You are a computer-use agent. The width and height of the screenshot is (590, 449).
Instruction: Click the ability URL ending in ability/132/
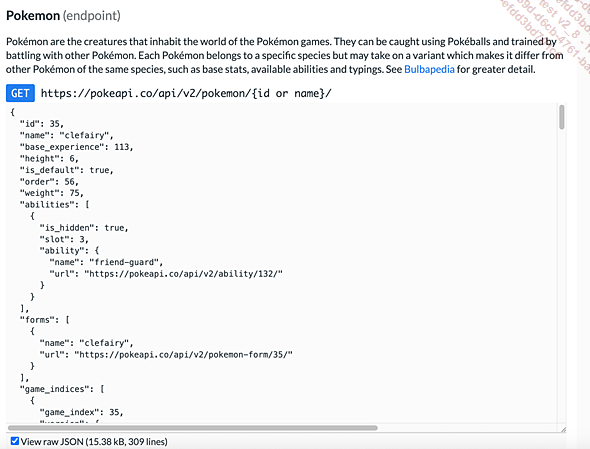point(183,274)
